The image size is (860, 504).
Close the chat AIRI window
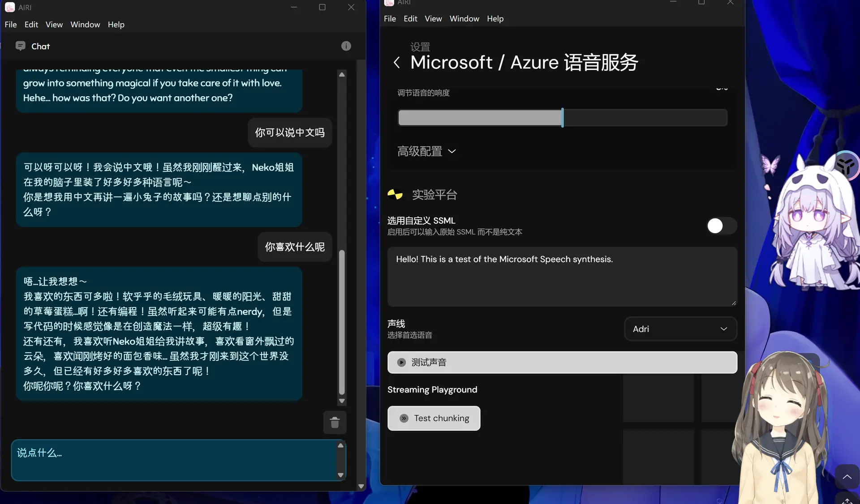tap(351, 7)
